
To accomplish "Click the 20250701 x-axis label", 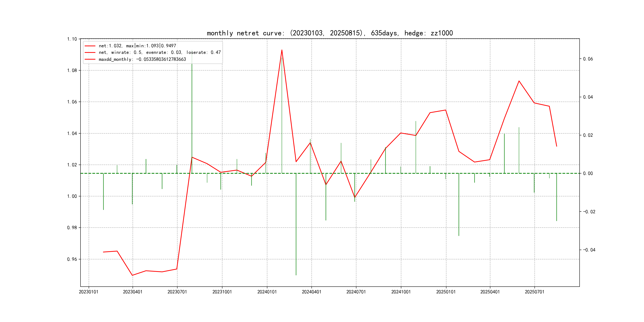I will click(534, 292).
